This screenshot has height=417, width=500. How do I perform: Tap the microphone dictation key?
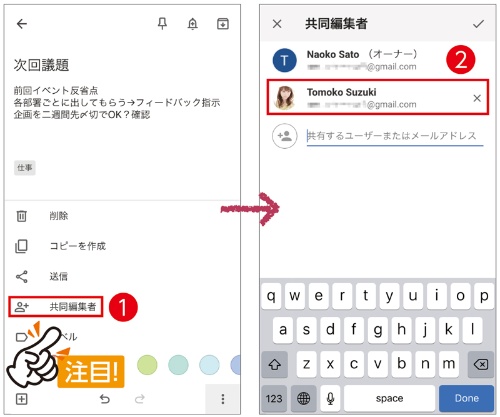tap(330, 399)
